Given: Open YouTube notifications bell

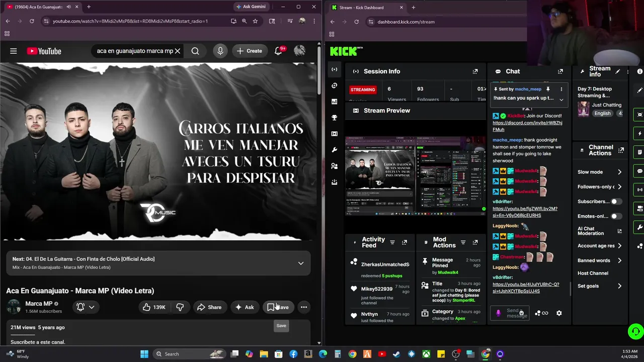Looking at the screenshot, I should (278, 51).
